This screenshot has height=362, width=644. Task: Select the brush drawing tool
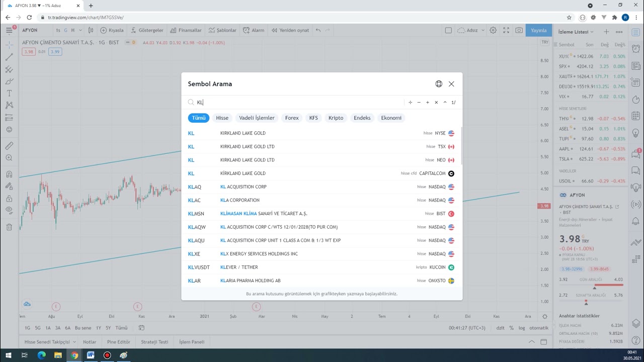click(x=9, y=81)
